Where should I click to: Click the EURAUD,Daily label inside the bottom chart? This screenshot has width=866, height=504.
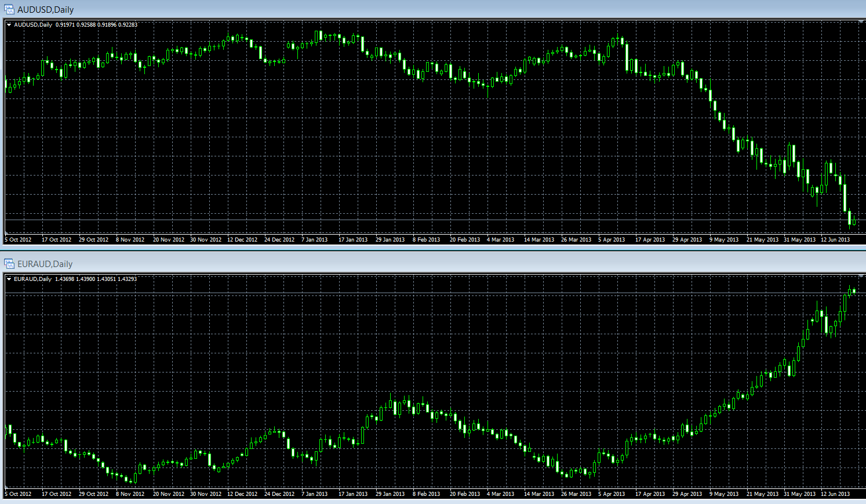point(32,279)
